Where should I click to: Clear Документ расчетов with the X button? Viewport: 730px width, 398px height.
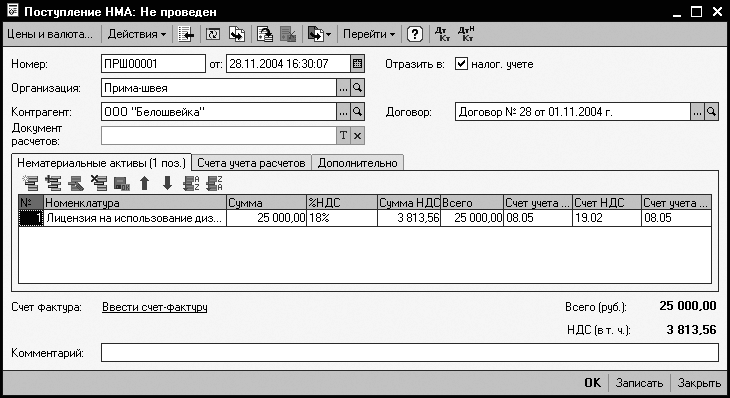tap(358, 135)
